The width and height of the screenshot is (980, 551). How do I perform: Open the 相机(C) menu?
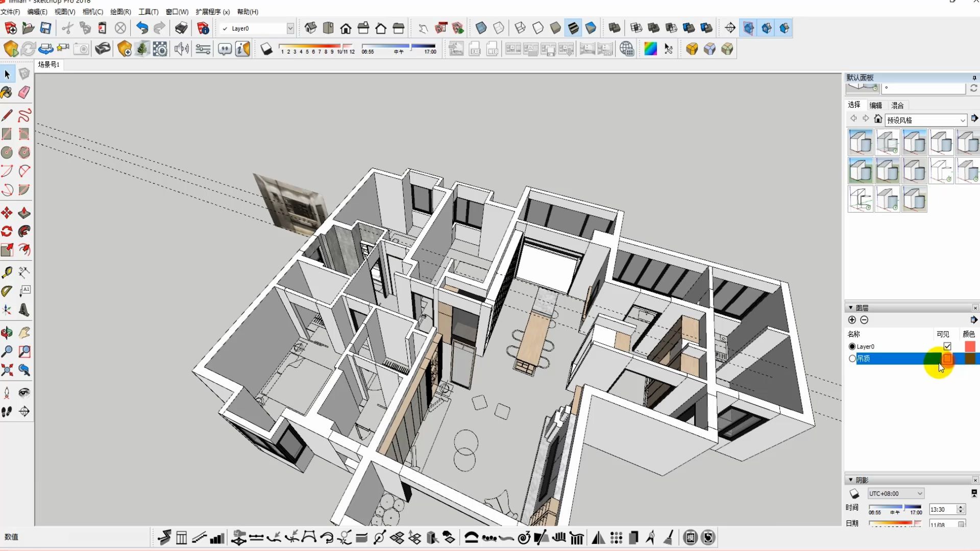click(92, 12)
